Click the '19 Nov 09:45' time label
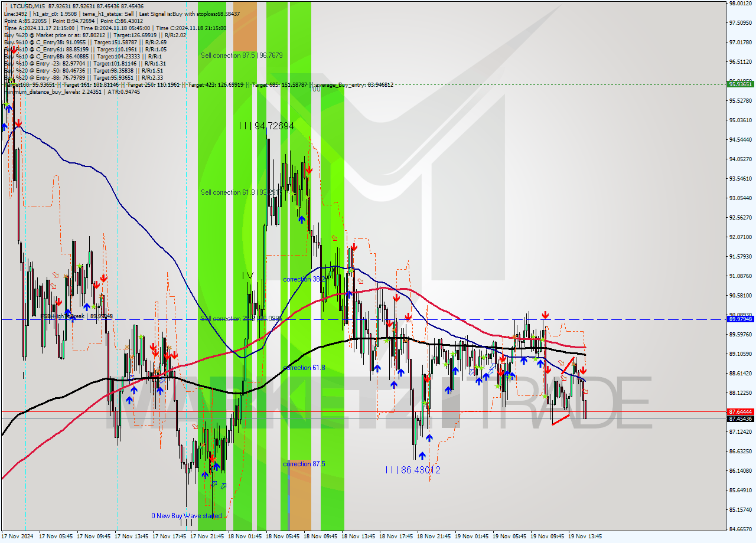This screenshot has height=543, width=756. pyautogui.click(x=547, y=537)
